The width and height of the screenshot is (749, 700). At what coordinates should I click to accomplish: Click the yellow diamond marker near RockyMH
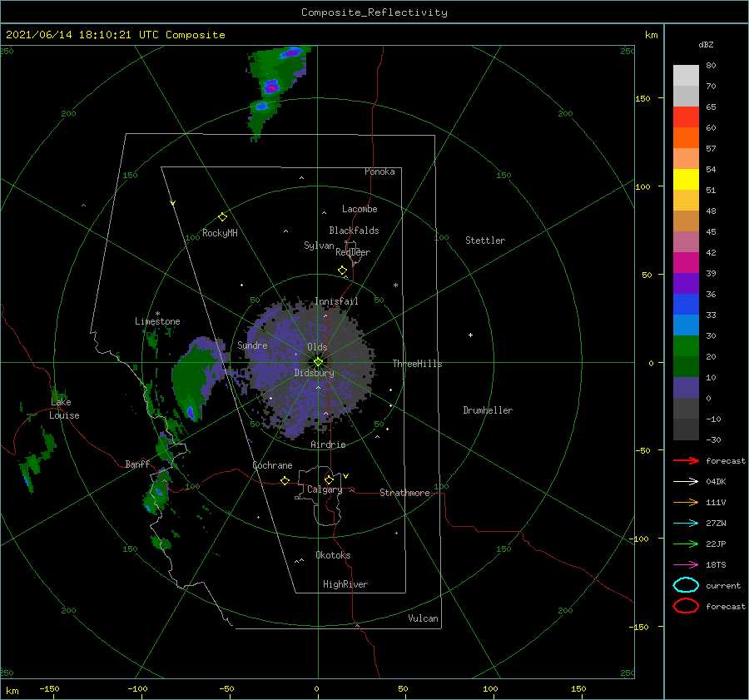coord(222,217)
